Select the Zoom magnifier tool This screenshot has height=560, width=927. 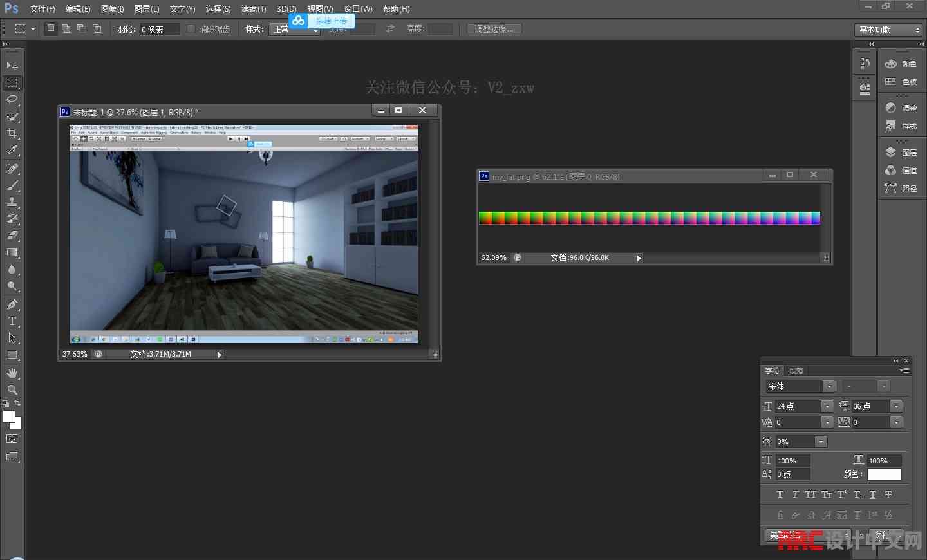click(12, 390)
